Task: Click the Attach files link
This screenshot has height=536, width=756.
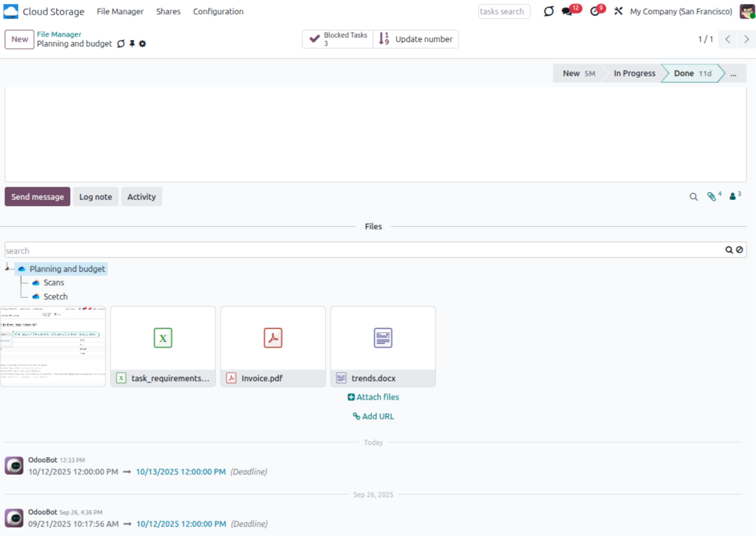Action: (x=373, y=397)
